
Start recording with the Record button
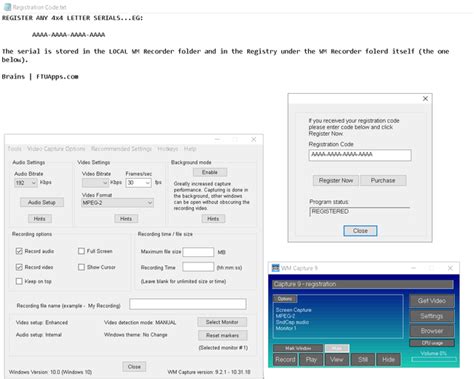click(285, 360)
